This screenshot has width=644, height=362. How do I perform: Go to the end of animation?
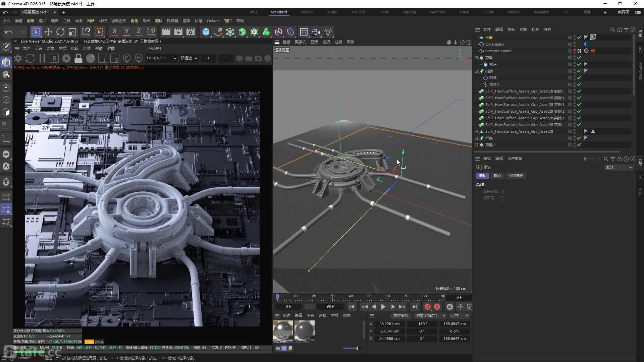point(415,307)
